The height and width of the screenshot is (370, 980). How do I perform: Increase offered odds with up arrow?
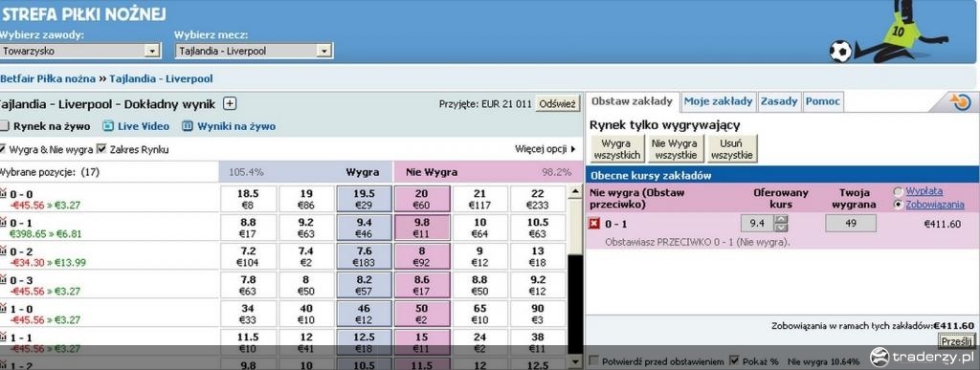(781, 219)
